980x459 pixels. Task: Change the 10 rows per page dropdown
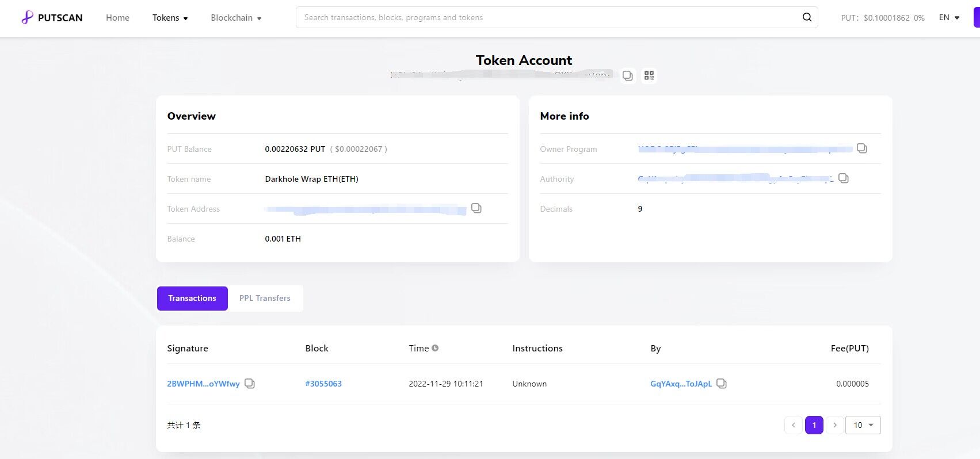pyautogui.click(x=863, y=425)
